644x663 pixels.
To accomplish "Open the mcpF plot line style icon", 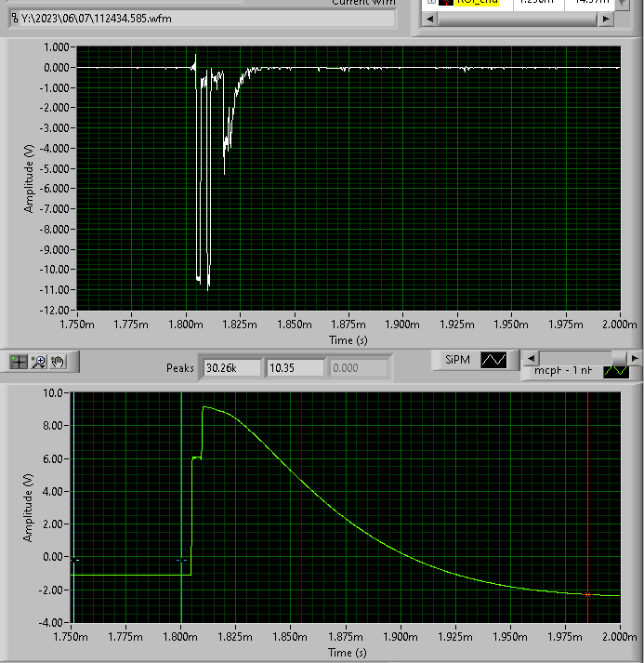I will tap(616, 371).
